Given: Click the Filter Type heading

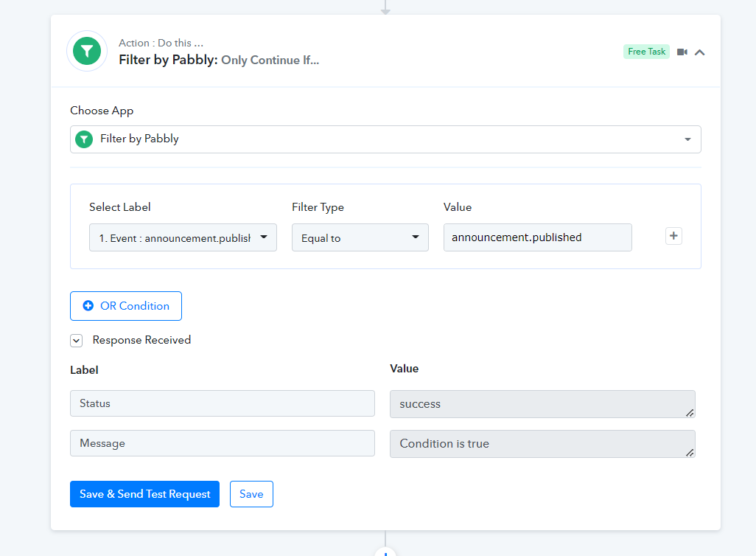Looking at the screenshot, I should tap(318, 207).
